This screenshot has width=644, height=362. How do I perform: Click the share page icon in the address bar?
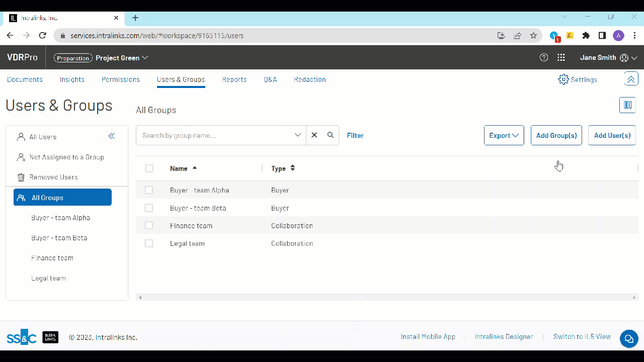(517, 36)
